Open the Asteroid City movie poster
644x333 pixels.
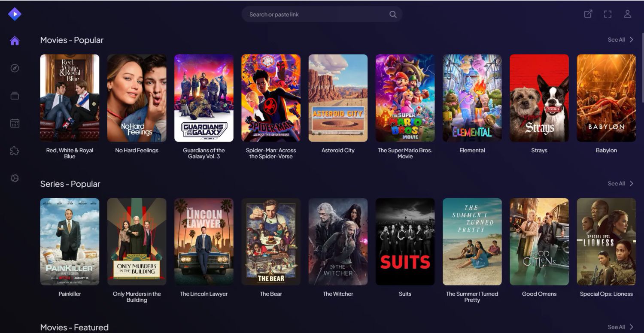[338, 98]
